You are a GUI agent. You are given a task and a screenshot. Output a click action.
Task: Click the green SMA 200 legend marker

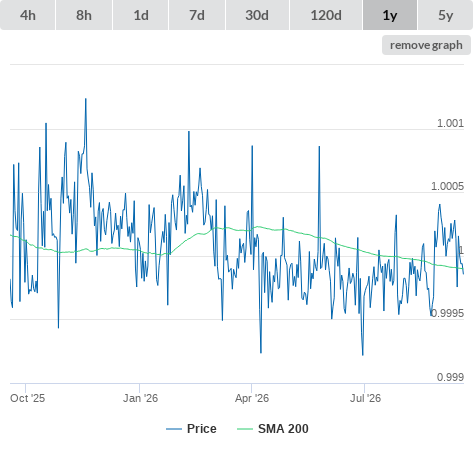(x=245, y=429)
